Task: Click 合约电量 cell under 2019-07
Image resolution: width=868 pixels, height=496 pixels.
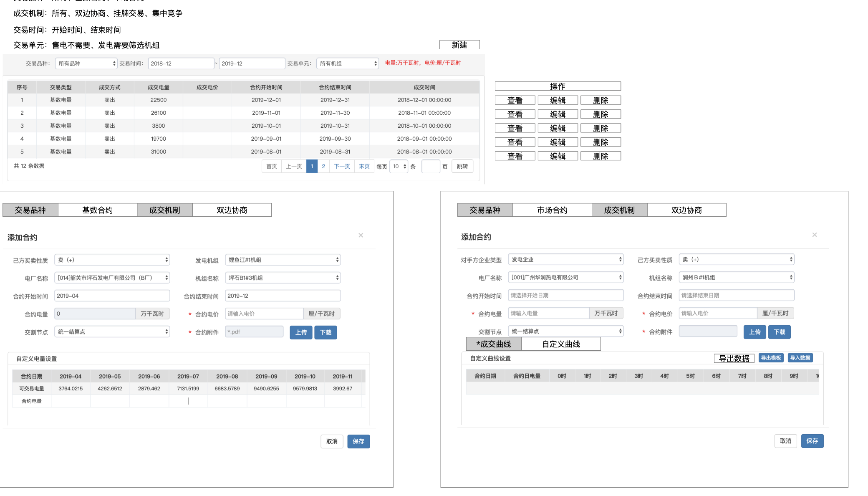Action: (188, 401)
